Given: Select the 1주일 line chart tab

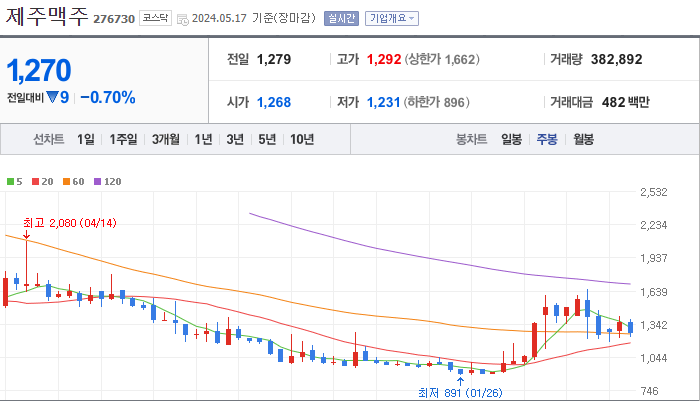Looking at the screenshot, I should tap(124, 139).
